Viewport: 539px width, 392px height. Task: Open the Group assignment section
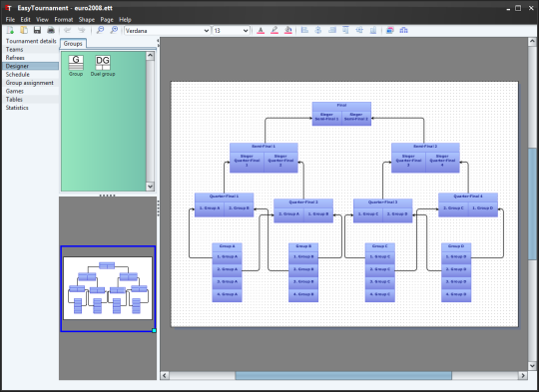(30, 83)
